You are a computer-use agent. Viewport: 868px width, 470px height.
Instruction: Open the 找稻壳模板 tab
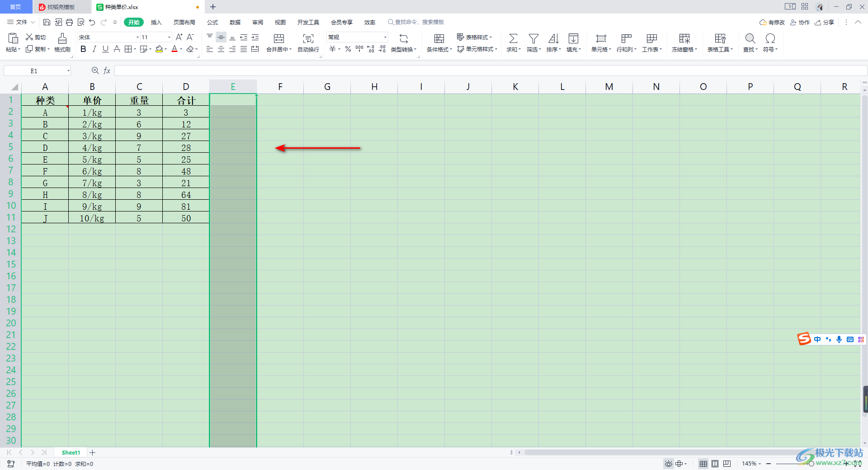61,7
